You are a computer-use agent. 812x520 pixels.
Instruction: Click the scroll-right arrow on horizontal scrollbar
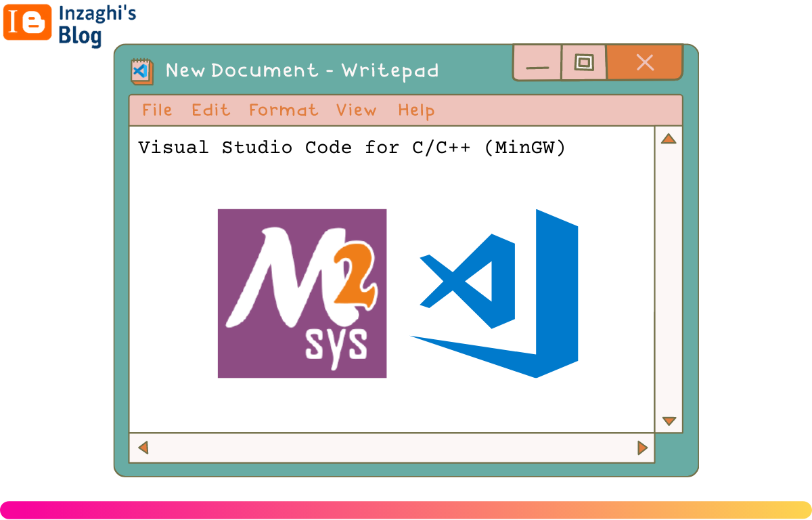(x=643, y=448)
